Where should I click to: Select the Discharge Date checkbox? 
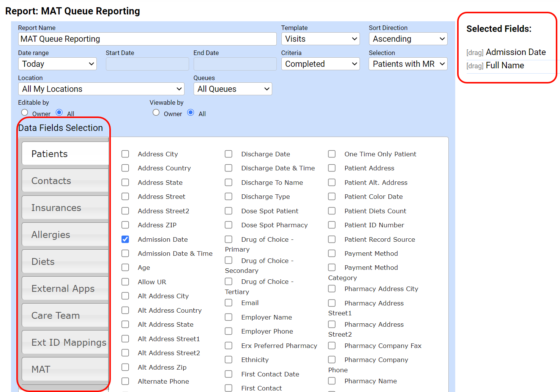point(229,154)
